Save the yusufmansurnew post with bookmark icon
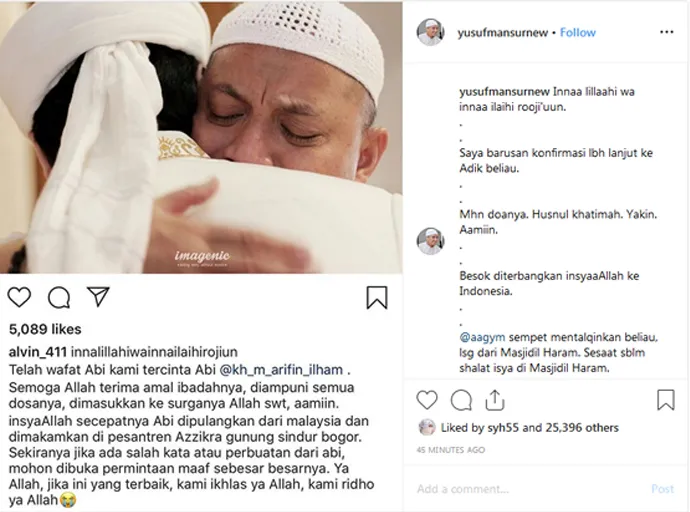690x512 pixels. tap(666, 400)
